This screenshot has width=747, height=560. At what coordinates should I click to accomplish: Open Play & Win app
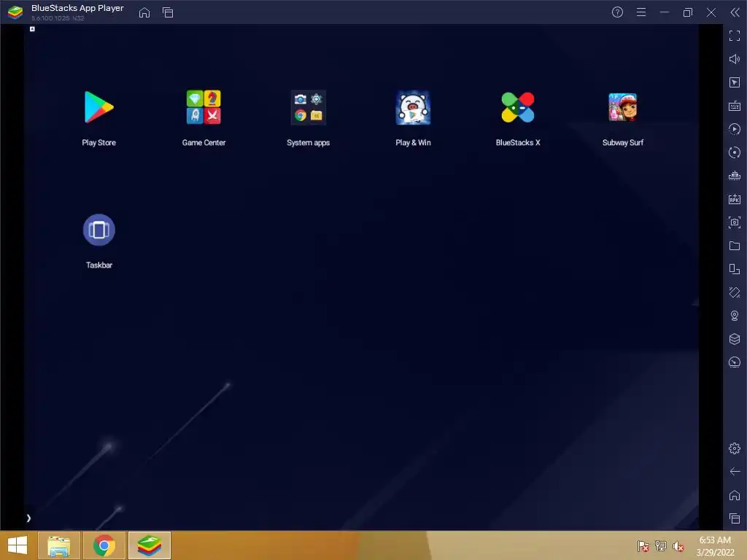413,108
